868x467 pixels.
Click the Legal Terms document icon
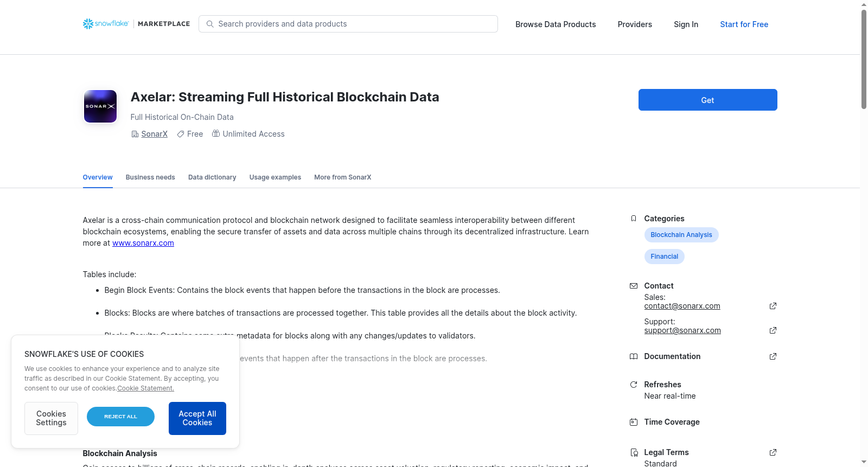point(634,452)
